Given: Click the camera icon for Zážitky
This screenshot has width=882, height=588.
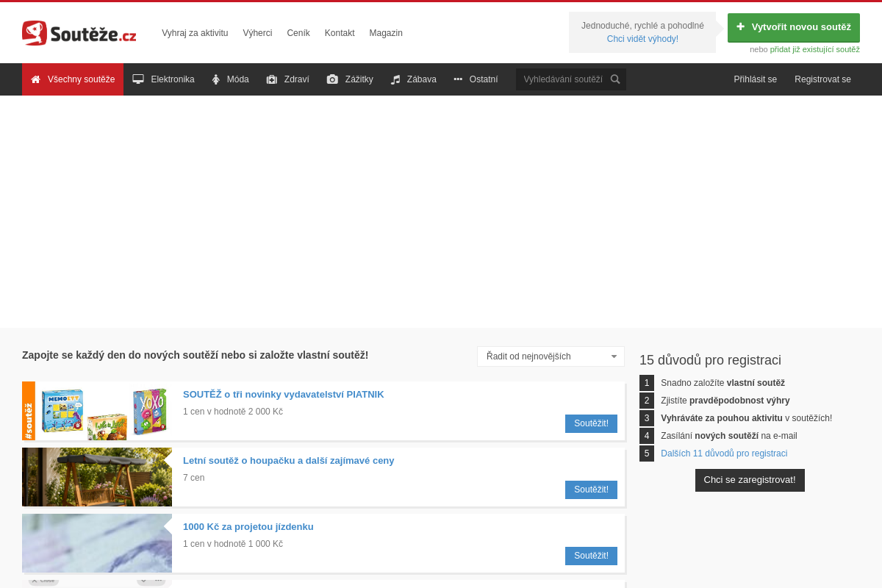Looking at the screenshot, I should tap(332, 79).
